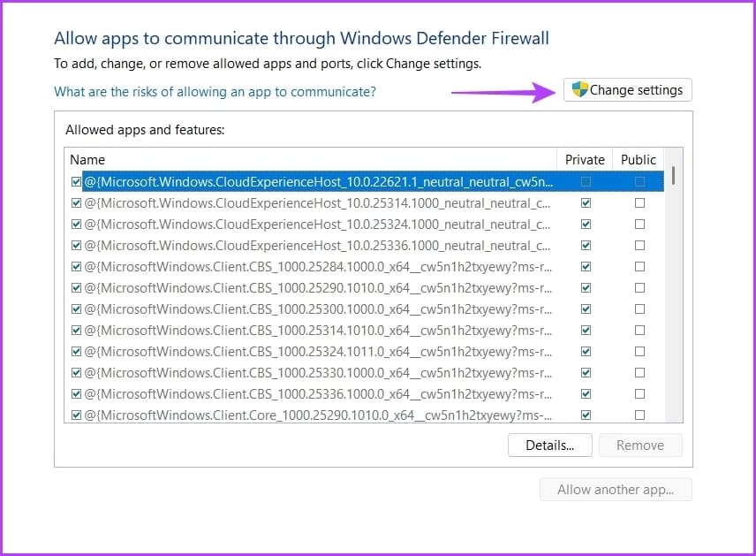
Task: Toggle Private checkbox for Client.CBS_1000.25324.1011.0
Action: (x=586, y=351)
